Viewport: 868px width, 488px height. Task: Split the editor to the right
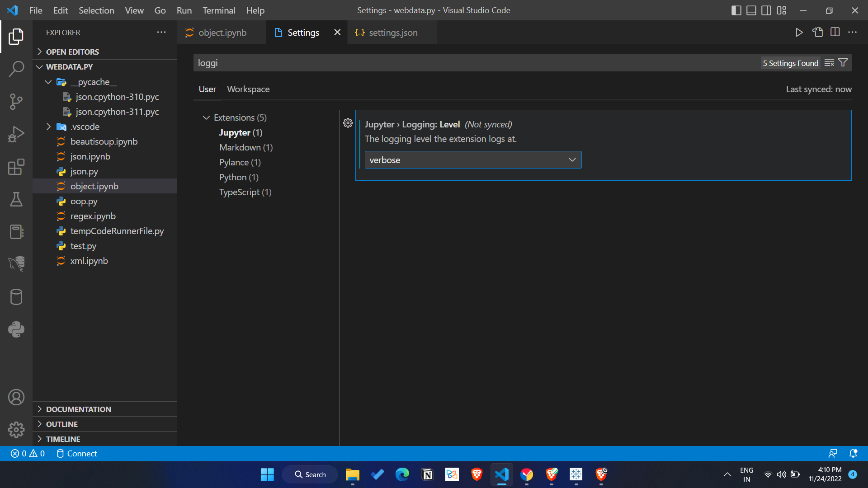pyautogui.click(x=834, y=32)
